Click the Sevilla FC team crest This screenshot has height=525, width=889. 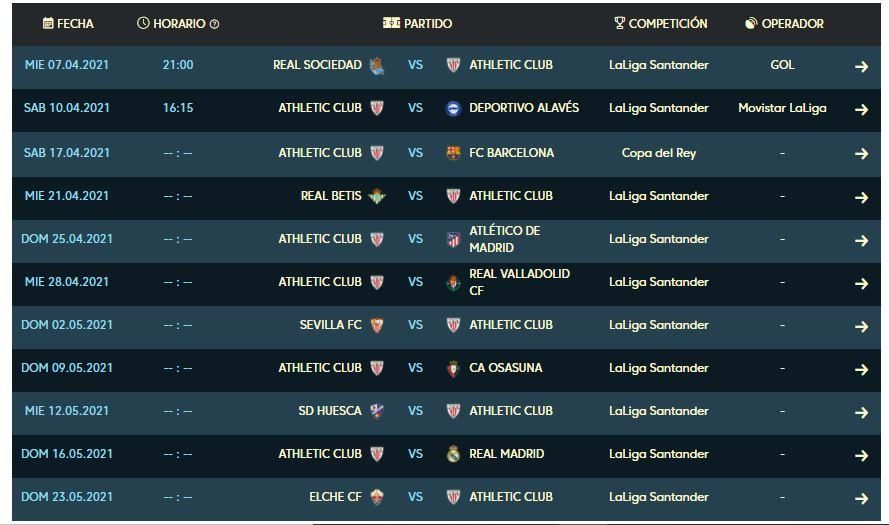click(x=377, y=325)
